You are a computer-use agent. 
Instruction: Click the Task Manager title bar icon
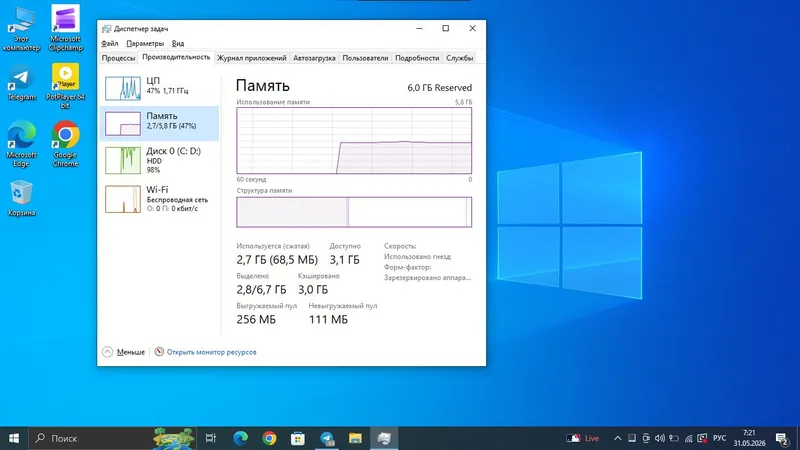click(106, 29)
